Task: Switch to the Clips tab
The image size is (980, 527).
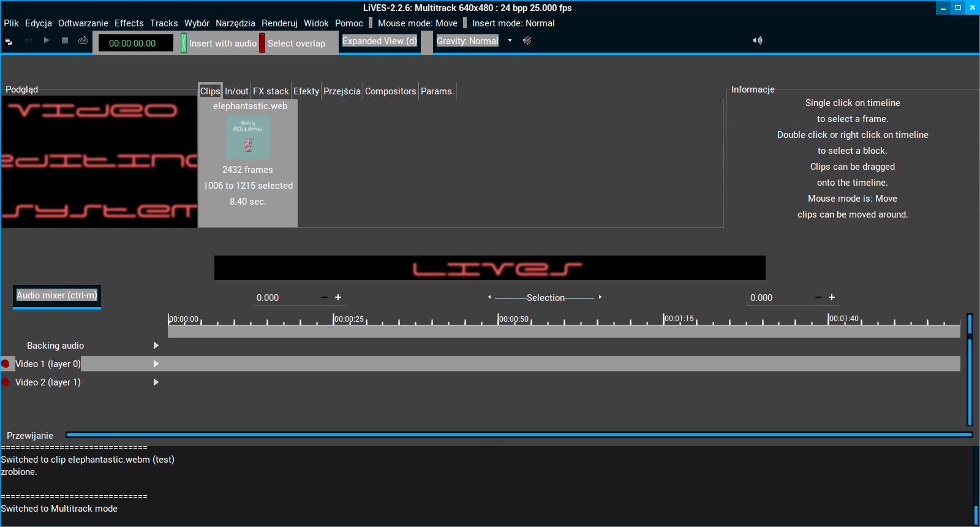Action: [210, 91]
